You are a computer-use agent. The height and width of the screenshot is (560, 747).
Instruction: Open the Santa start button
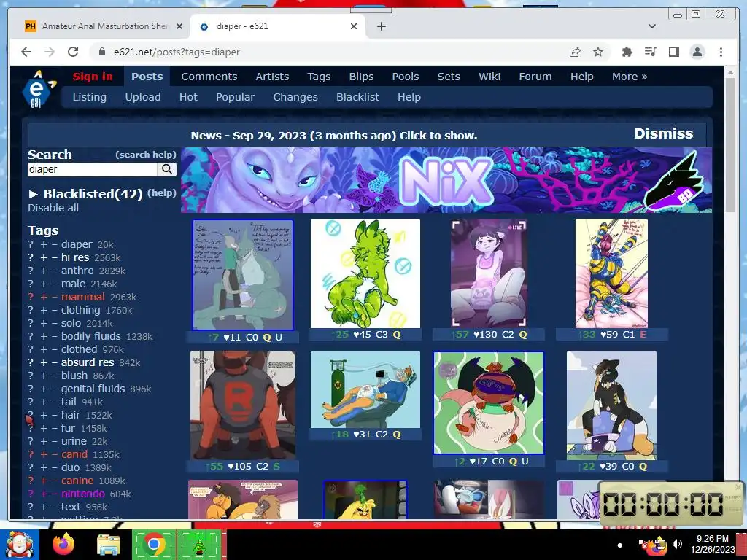pos(19,544)
